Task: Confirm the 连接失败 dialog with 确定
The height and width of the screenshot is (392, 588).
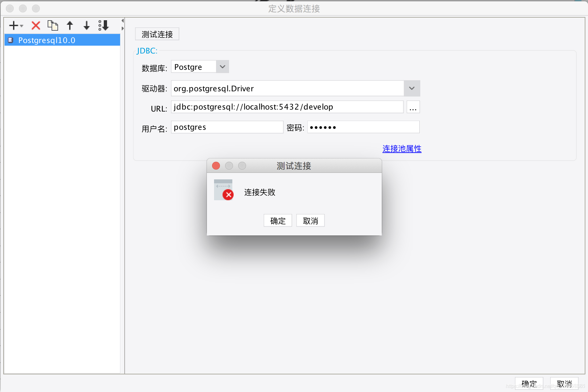Action: (x=277, y=220)
